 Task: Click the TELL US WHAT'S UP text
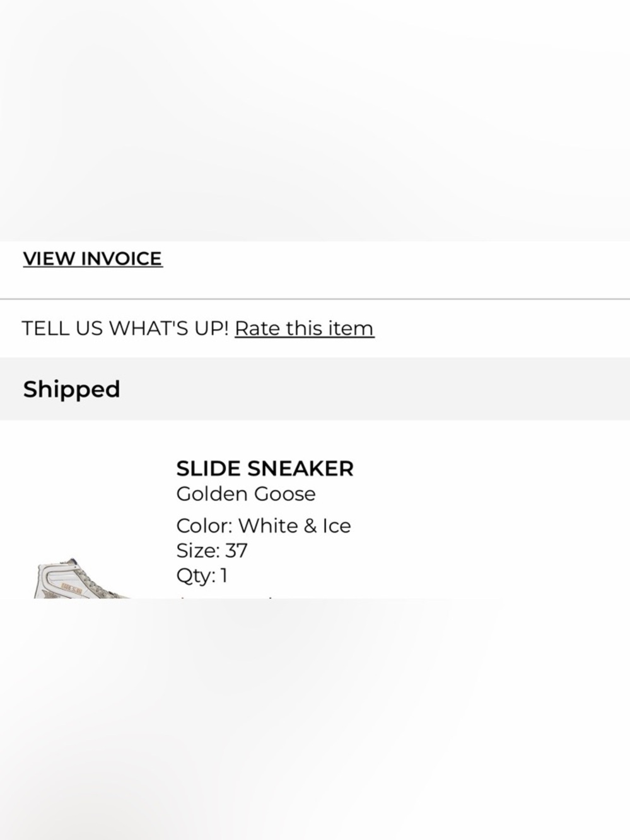pos(125,328)
